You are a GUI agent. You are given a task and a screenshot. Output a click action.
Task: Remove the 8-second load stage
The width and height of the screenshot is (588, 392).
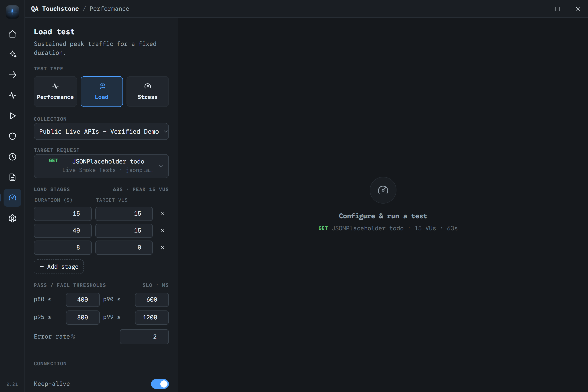tap(163, 248)
